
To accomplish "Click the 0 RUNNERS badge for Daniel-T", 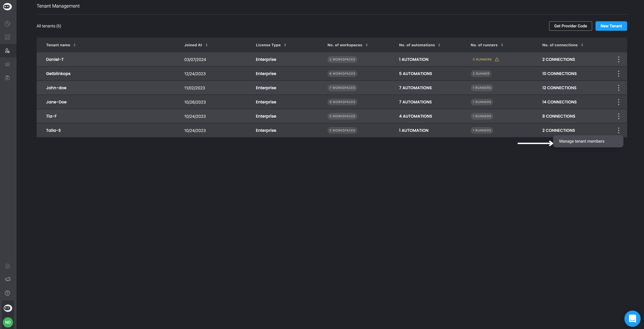I will [x=482, y=59].
